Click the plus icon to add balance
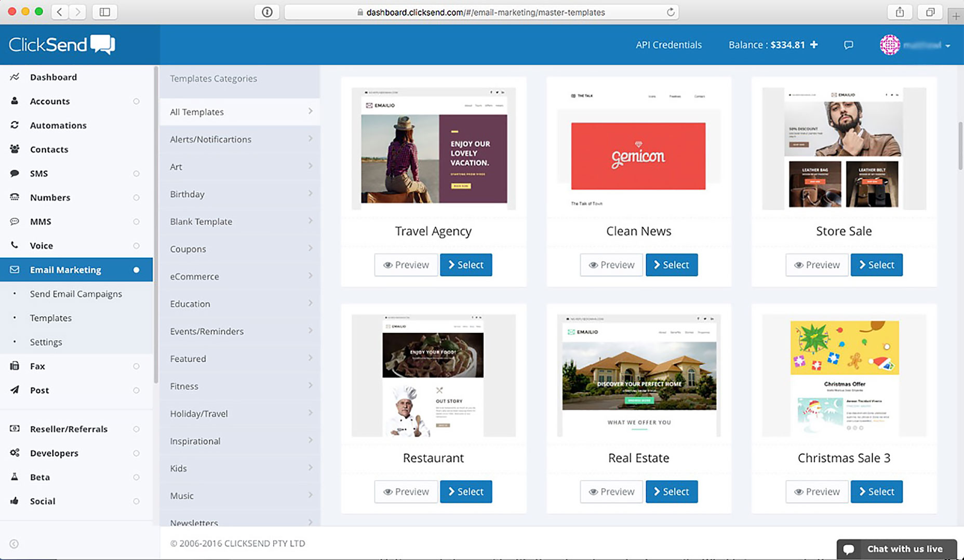 (814, 45)
